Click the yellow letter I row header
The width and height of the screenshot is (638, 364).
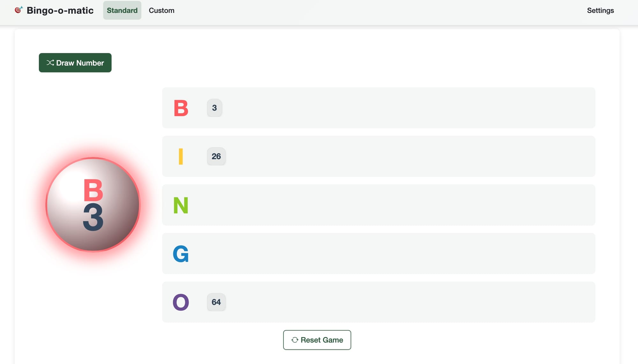point(181,156)
